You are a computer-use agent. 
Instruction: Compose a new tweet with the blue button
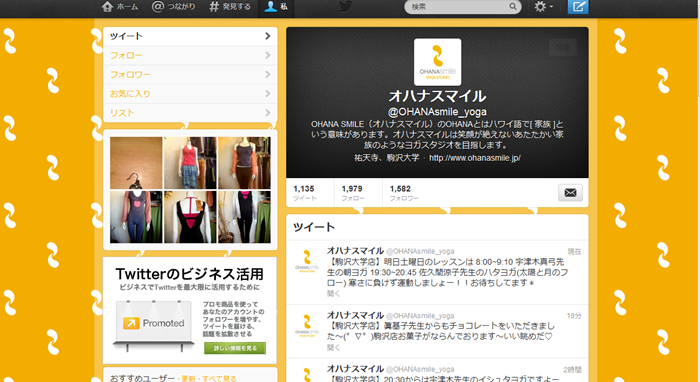[578, 7]
